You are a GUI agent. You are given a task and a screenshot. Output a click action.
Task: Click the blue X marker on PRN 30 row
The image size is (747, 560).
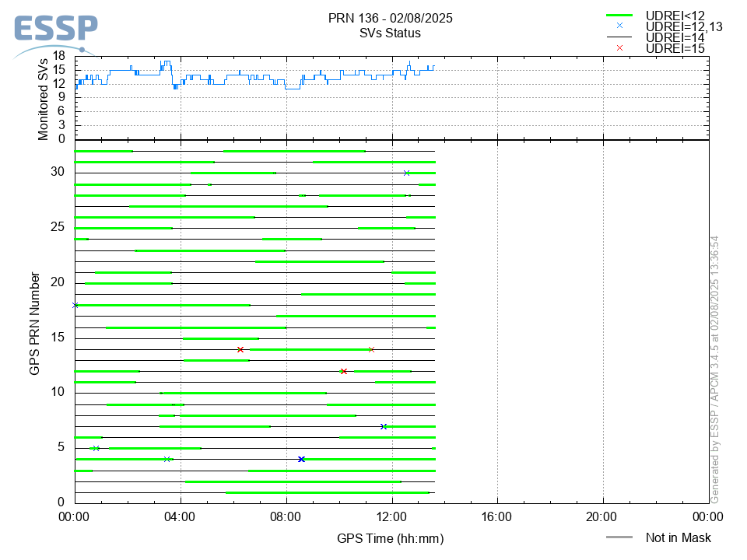click(x=406, y=173)
